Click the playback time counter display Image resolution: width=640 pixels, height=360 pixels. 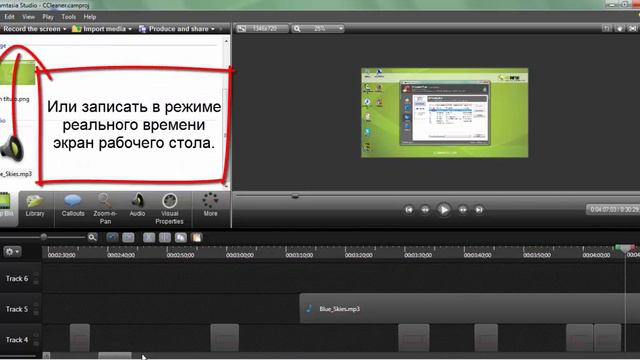(x=613, y=209)
